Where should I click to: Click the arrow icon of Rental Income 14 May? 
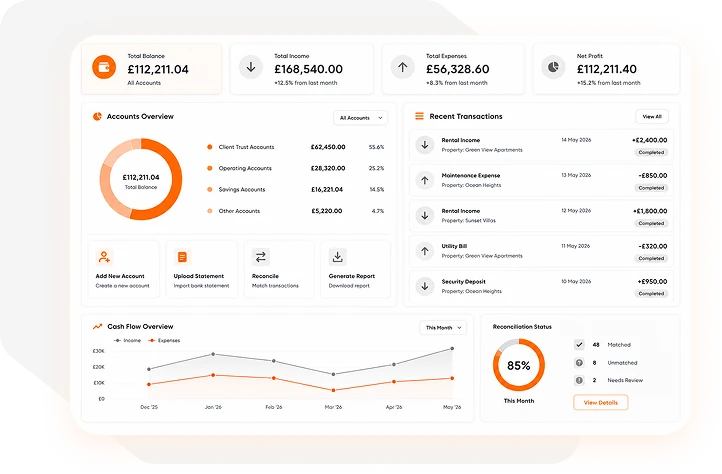pos(425,145)
